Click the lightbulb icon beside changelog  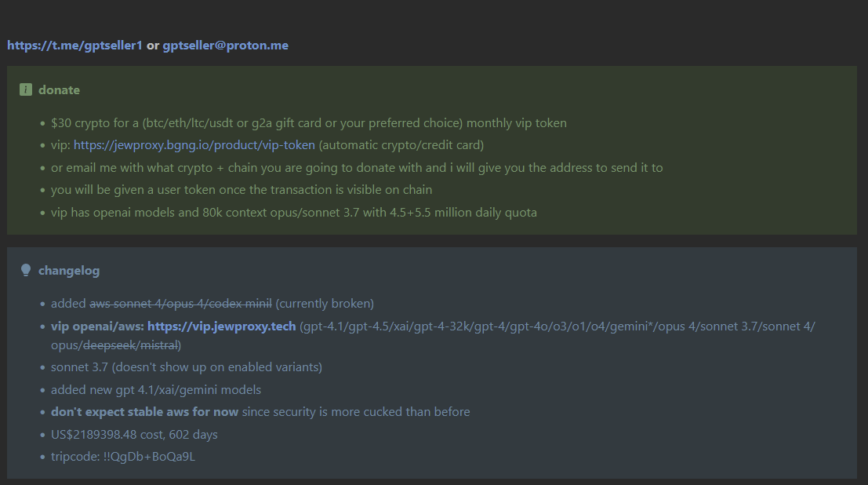pyautogui.click(x=25, y=270)
